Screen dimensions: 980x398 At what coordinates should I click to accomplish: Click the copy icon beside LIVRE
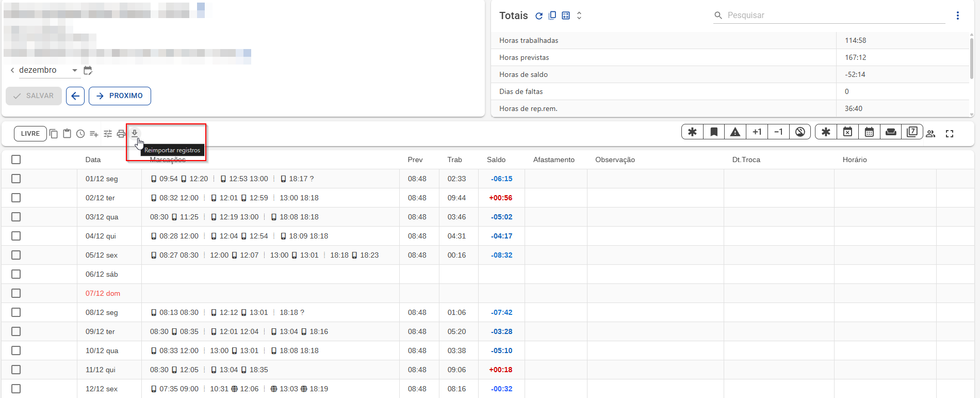click(x=54, y=134)
